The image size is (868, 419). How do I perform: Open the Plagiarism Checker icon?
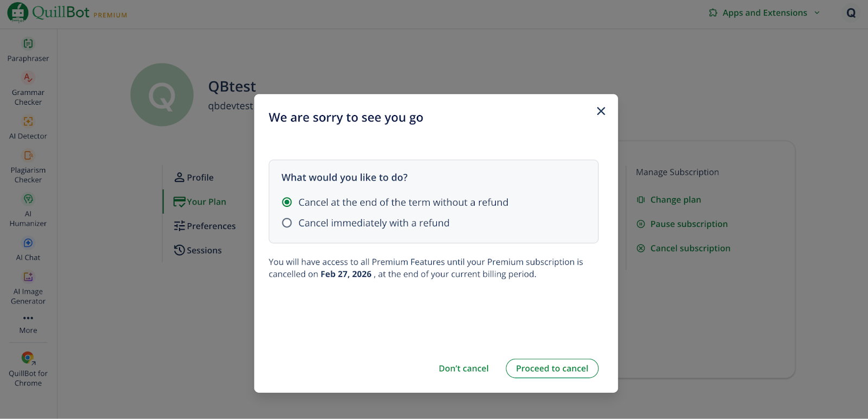coord(28,156)
